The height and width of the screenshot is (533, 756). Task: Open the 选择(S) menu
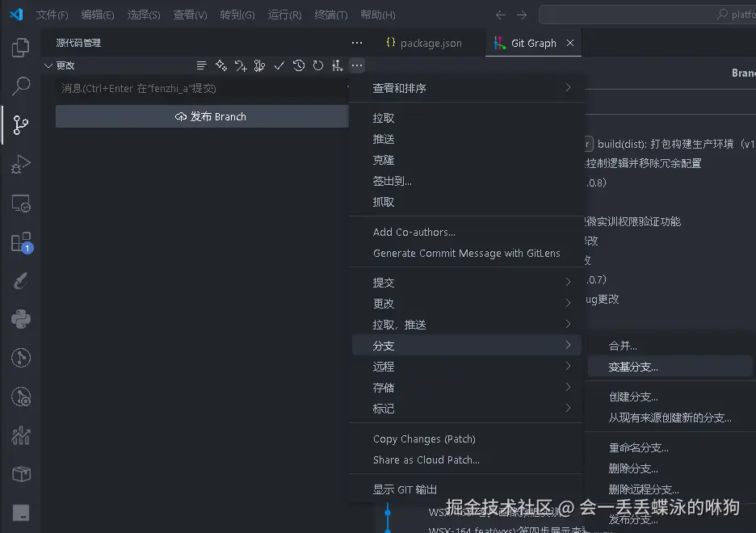pyautogui.click(x=143, y=15)
